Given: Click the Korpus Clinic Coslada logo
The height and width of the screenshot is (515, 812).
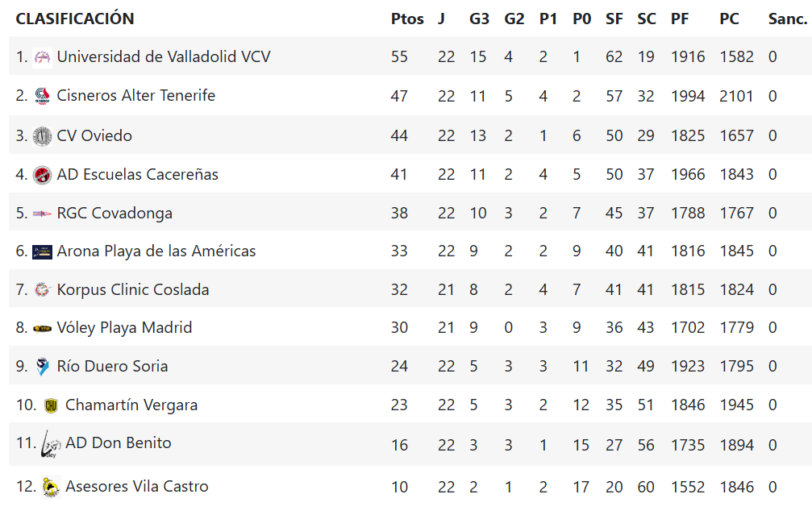Looking at the screenshot, I should point(42,290).
